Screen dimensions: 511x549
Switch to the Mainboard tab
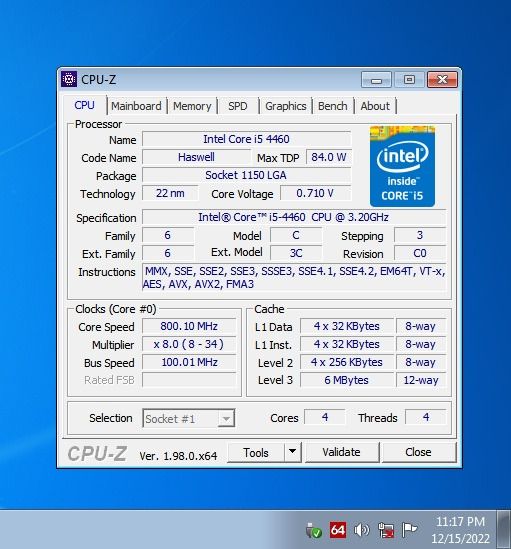click(136, 106)
